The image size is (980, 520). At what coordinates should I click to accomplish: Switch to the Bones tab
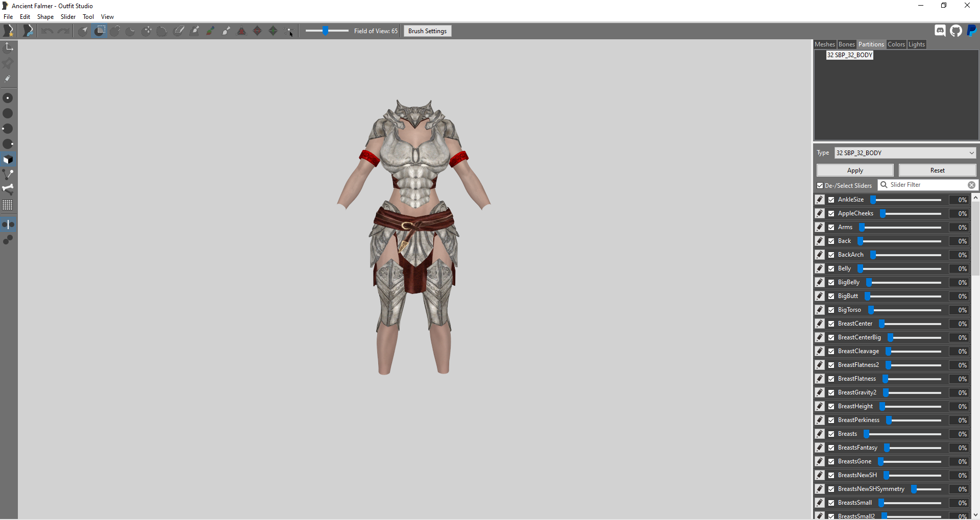846,44
